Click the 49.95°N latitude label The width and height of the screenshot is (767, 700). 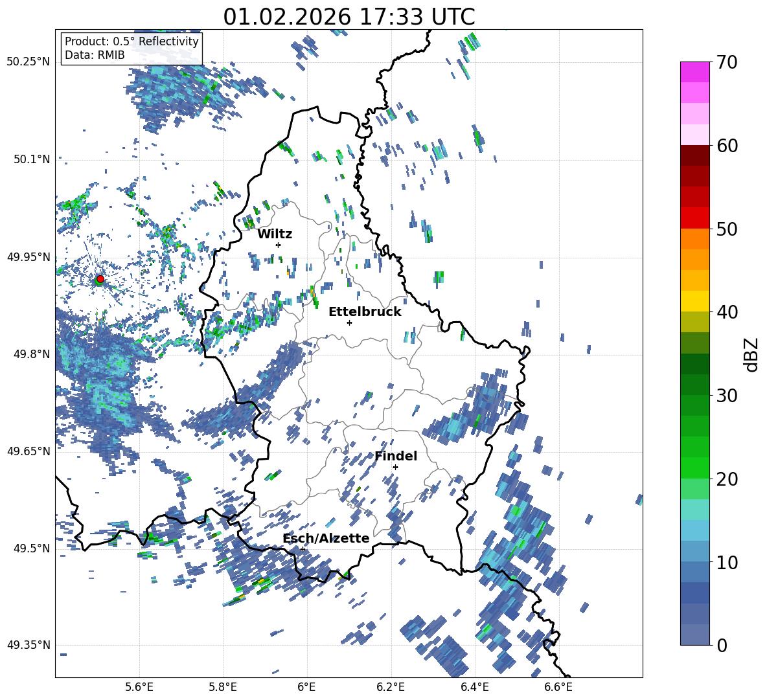point(29,256)
